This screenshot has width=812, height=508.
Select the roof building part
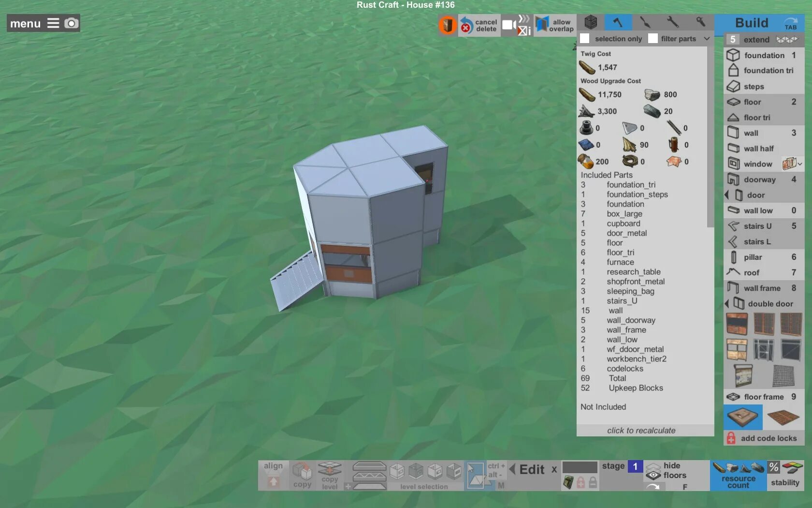(x=764, y=272)
